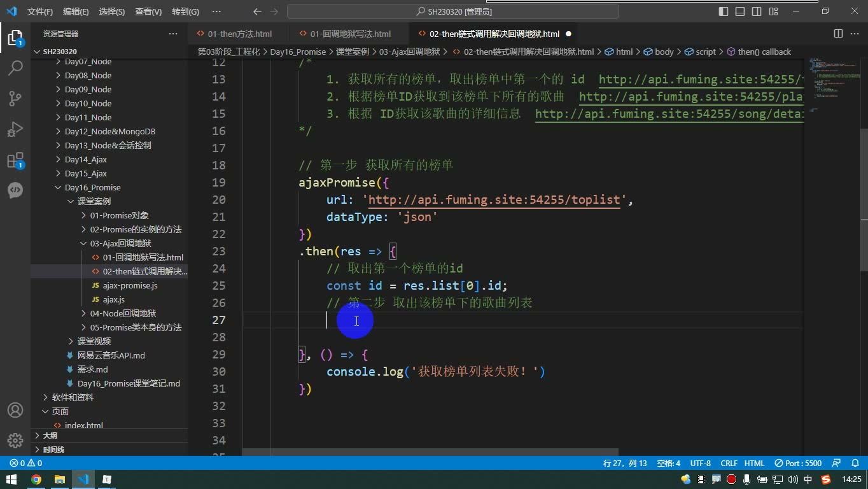This screenshot has height=489, width=868.
Task: Open the Accounts icon in activity bar
Action: [x=15, y=411]
